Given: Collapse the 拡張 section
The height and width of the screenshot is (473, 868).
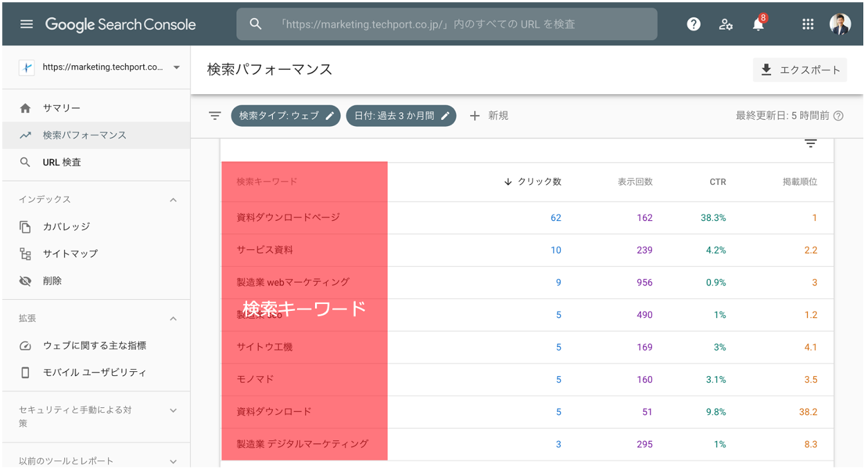Looking at the screenshot, I should point(173,319).
